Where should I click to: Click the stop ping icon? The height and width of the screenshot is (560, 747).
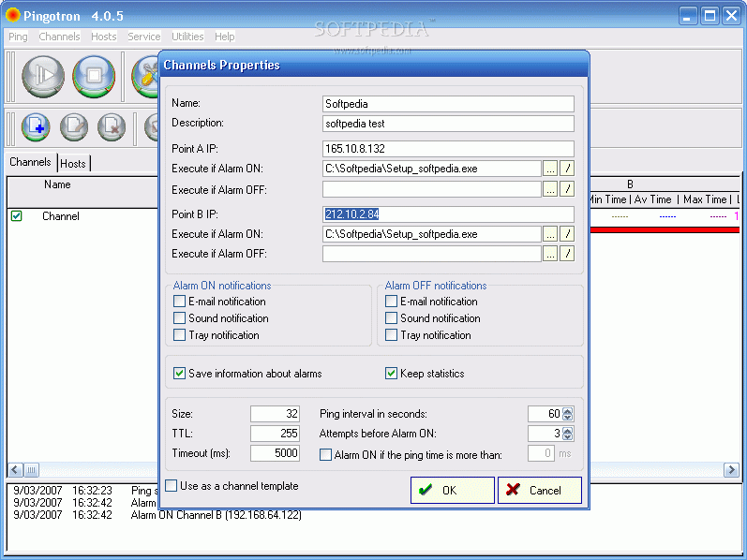[94, 76]
